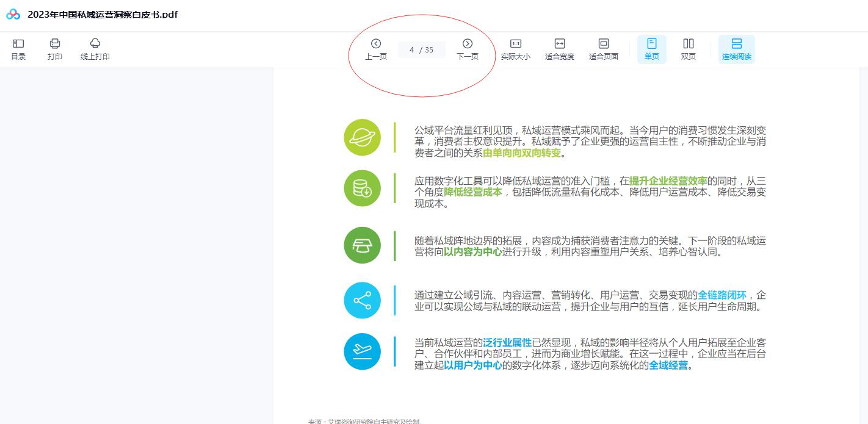Click the database coin icon in document
Image resolution: width=868 pixels, height=424 pixels.
(x=362, y=189)
